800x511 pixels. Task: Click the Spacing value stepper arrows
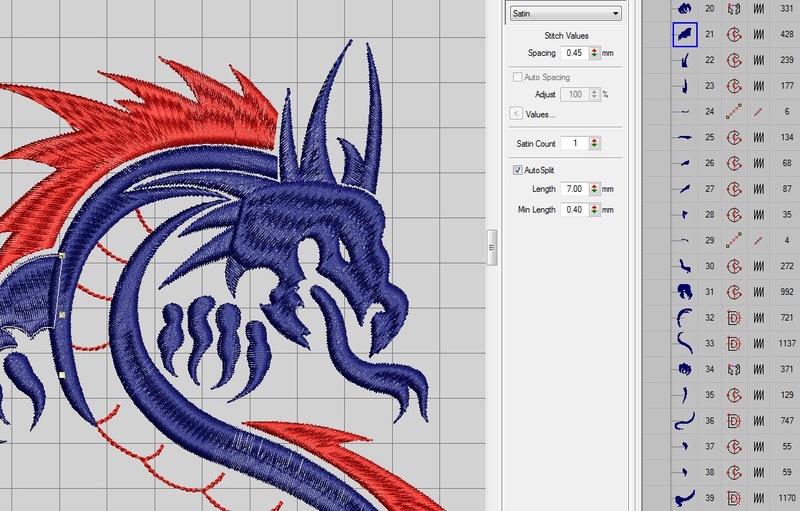[595, 53]
